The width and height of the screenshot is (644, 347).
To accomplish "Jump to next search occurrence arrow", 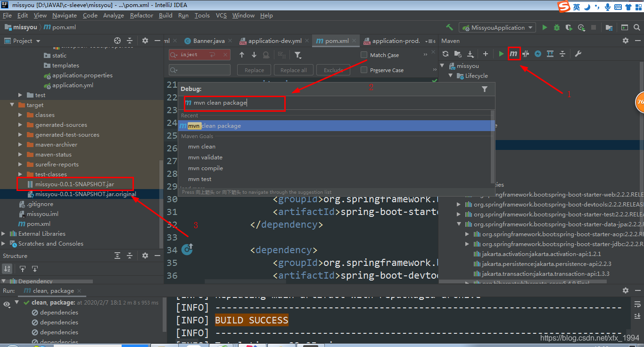I will coord(254,55).
